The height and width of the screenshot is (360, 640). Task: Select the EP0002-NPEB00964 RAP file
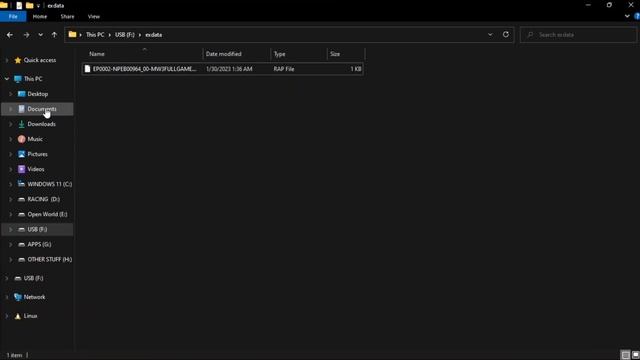tap(222, 69)
